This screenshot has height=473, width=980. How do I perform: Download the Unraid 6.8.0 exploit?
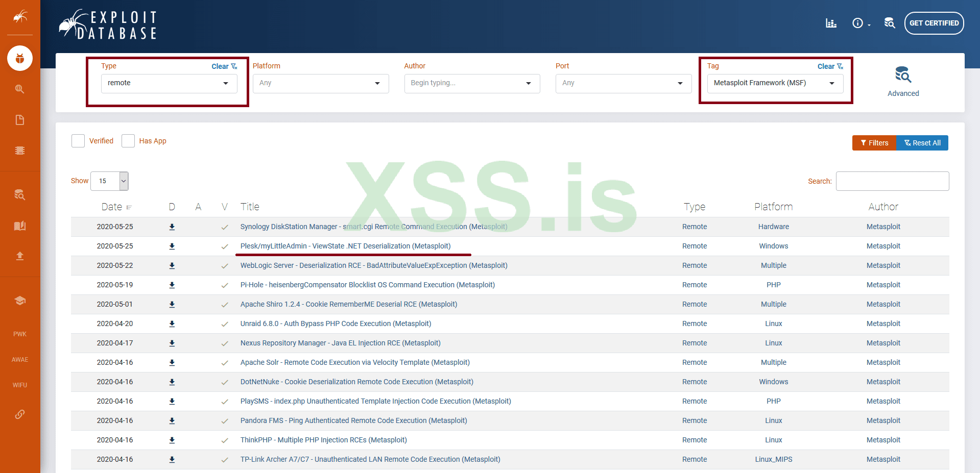click(172, 324)
